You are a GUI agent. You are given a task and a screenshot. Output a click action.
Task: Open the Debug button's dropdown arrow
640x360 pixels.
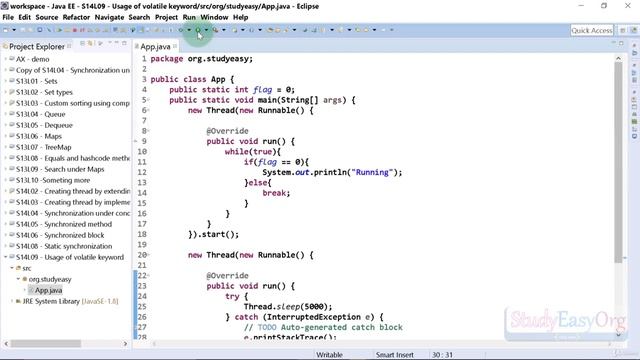[189, 30]
